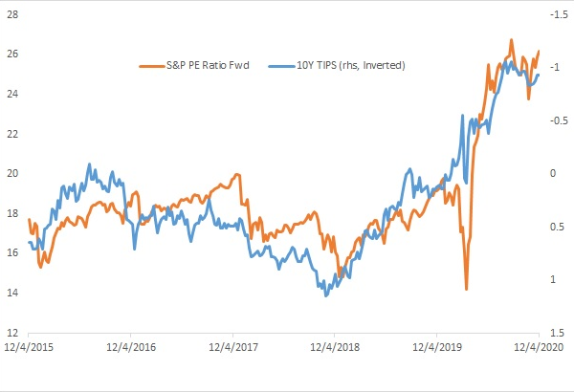Click the 12/4/2015 date axis label
Viewport: 574px width, 392px height.
point(28,346)
